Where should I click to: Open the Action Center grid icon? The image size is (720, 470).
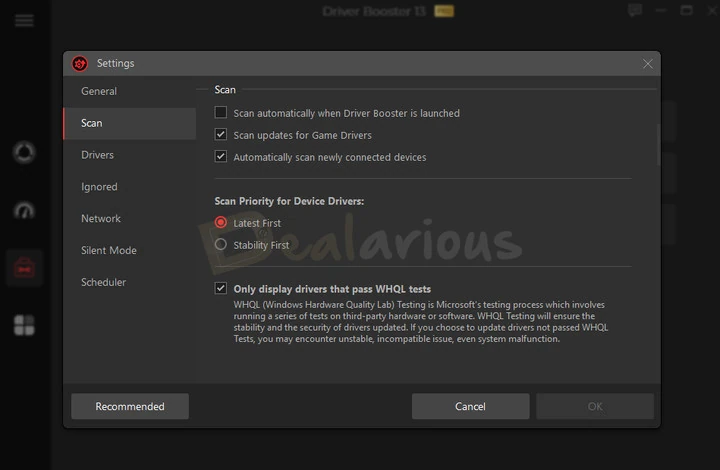(x=24, y=325)
